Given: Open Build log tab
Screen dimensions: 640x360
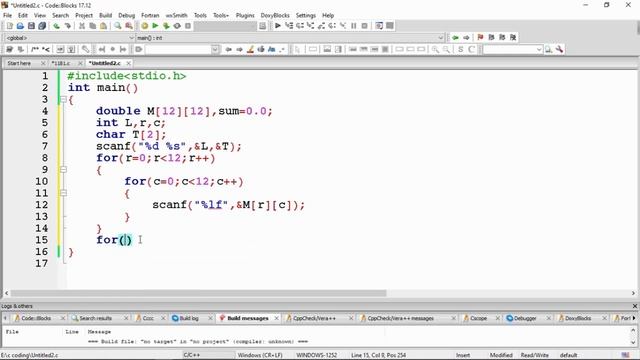Looking at the screenshot, I should coord(189,318).
